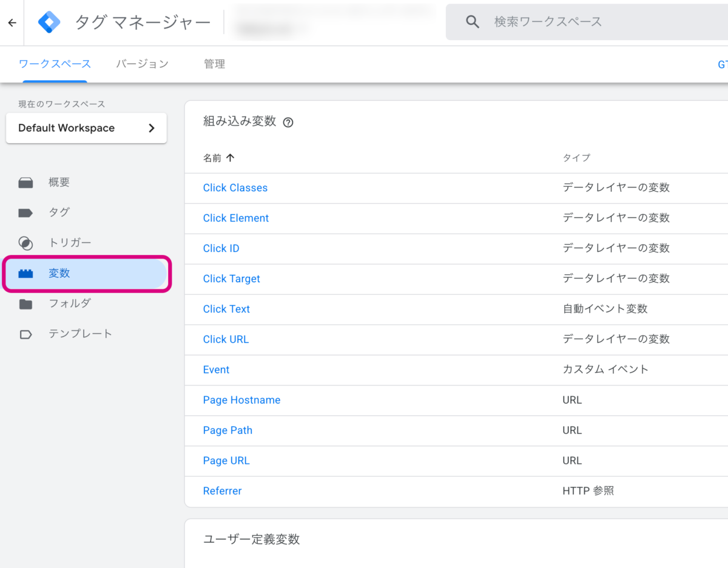Open the Click Classes variable
This screenshot has height=568, width=728.
click(235, 188)
